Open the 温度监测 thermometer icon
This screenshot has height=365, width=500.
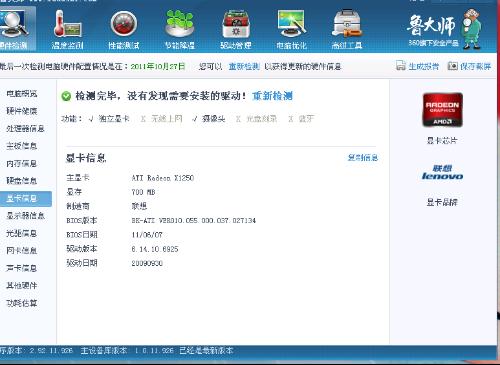point(67,23)
